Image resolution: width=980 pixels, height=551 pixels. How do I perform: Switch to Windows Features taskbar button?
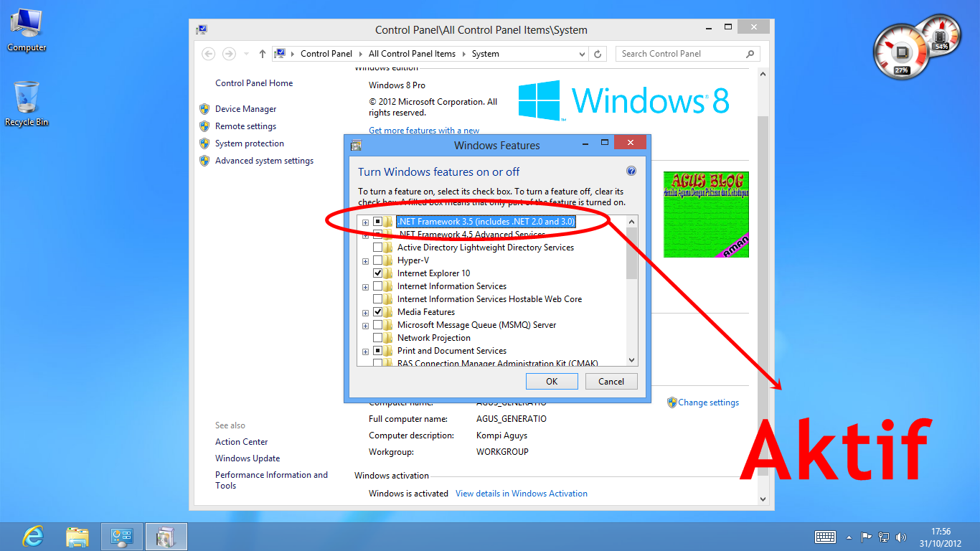[166, 537]
